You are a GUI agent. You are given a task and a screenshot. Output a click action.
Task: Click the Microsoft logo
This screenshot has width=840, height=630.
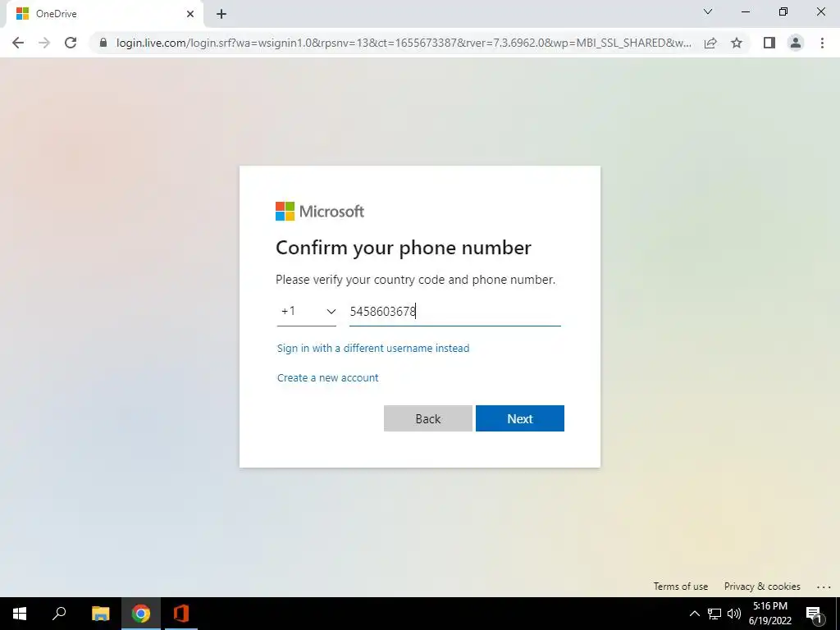(x=320, y=211)
